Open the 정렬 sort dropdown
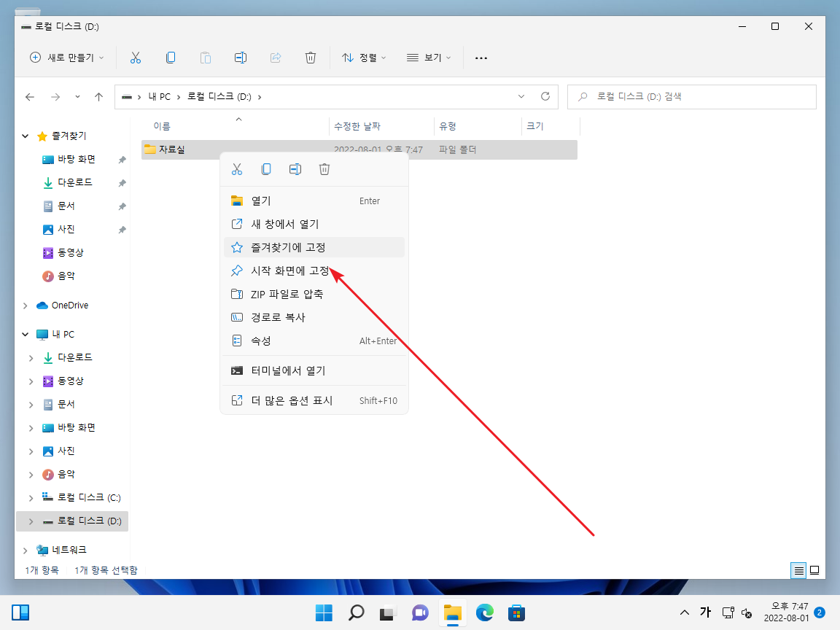This screenshot has width=840, height=630. click(364, 58)
